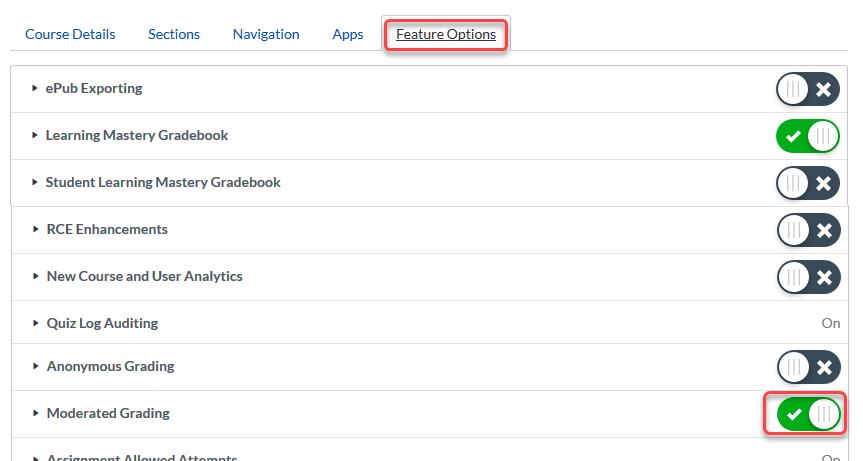Select the Feature Options tab
Viewport: 863px width, 461px height.
click(446, 34)
